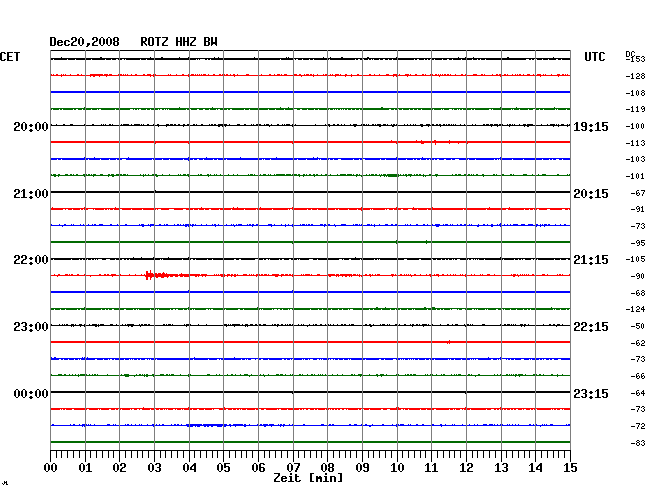
Task: Click minute-axis tick label 15
Action: 570,468
